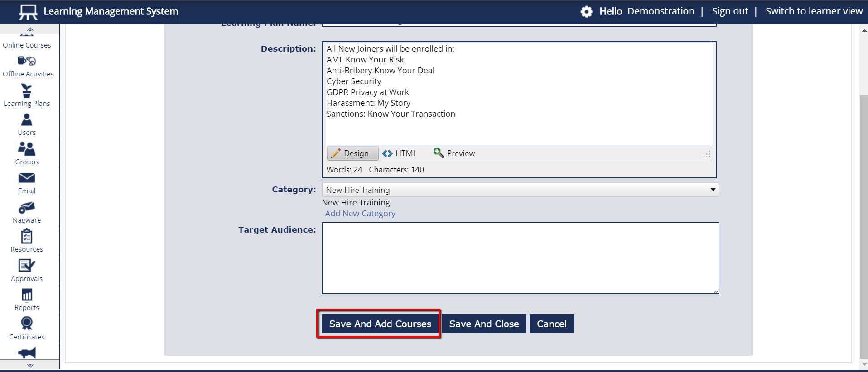Expand the Category dropdown

520,190
